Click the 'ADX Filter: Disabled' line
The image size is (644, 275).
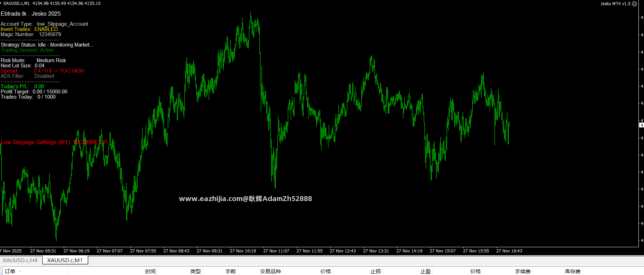(27, 76)
